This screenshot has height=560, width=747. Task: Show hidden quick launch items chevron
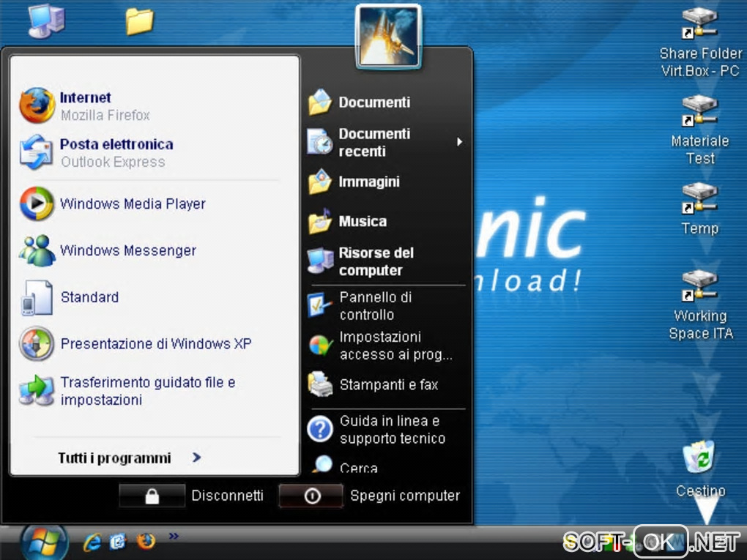click(174, 537)
